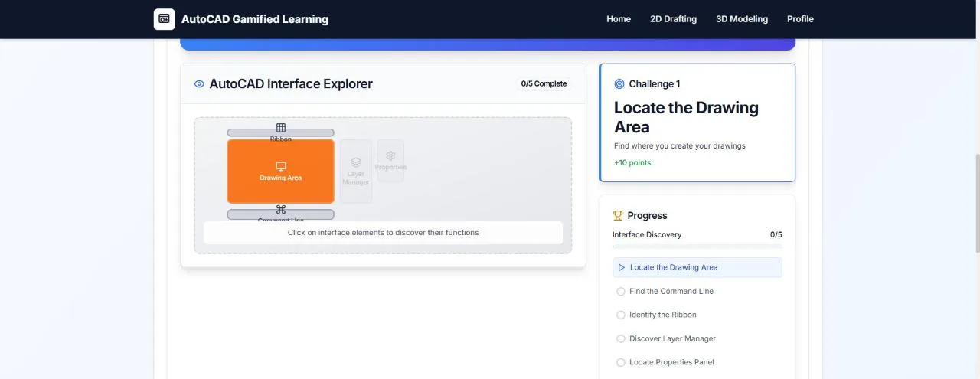Click the play icon on Locate the Drawing Area
Viewport: 980px width, 379px height.
(622, 267)
